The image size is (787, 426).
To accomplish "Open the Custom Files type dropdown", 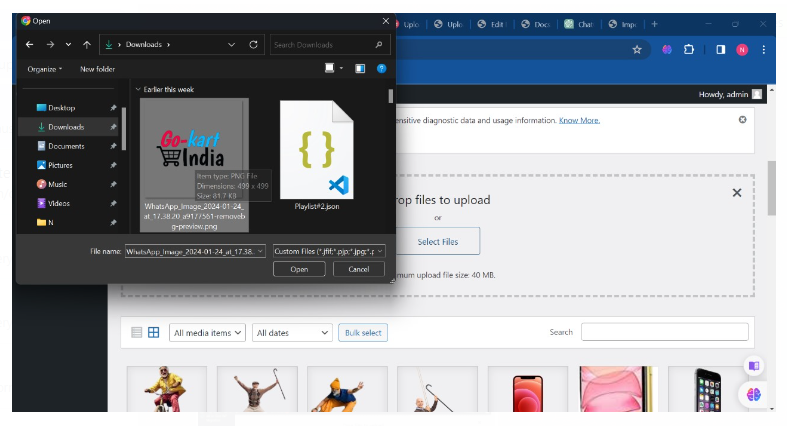I will click(329, 252).
